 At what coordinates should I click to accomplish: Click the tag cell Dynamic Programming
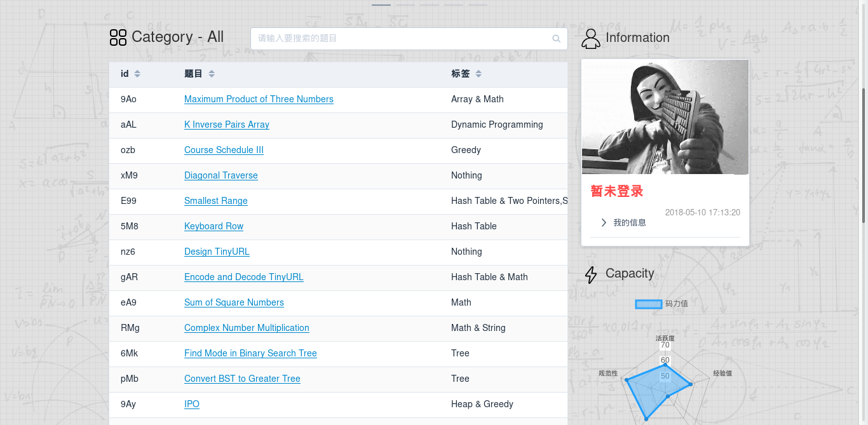(497, 125)
